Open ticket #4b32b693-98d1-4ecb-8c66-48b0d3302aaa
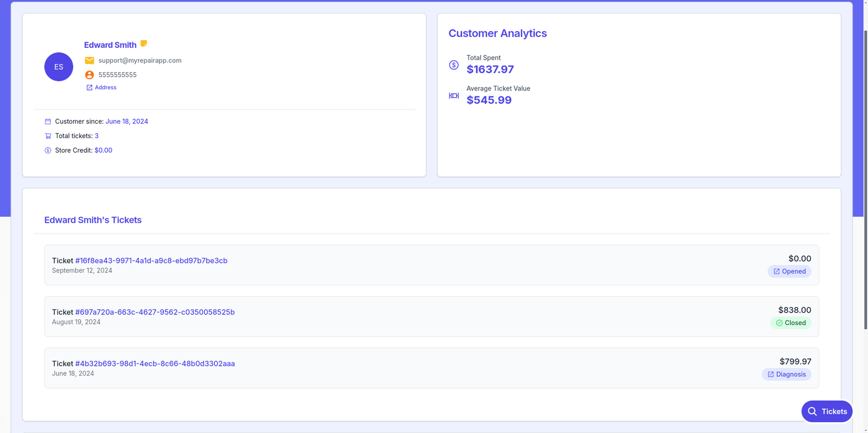The image size is (868, 433). [155, 364]
